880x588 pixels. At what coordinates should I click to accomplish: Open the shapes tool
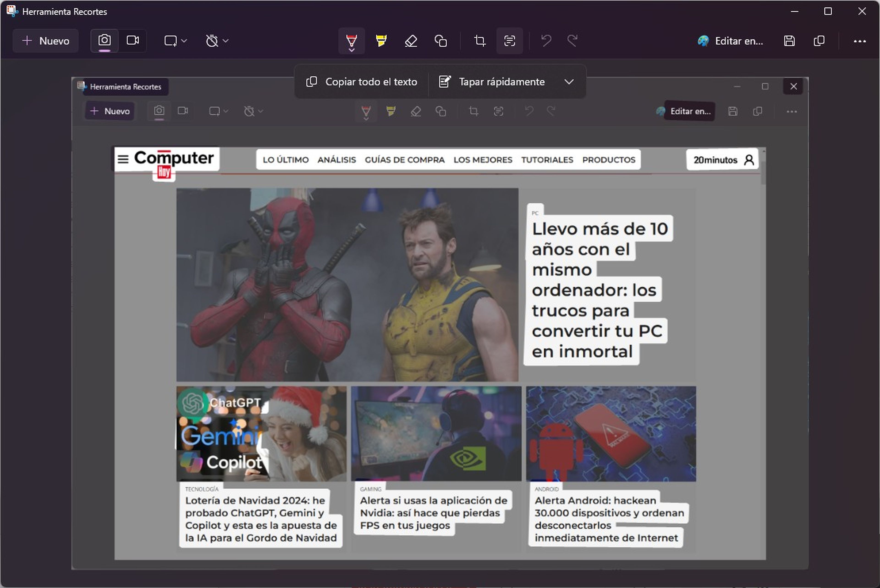440,41
